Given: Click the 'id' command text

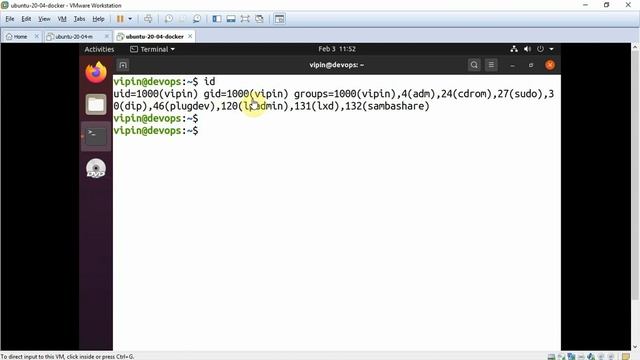Looking at the screenshot, I should (x=209, y=82).
